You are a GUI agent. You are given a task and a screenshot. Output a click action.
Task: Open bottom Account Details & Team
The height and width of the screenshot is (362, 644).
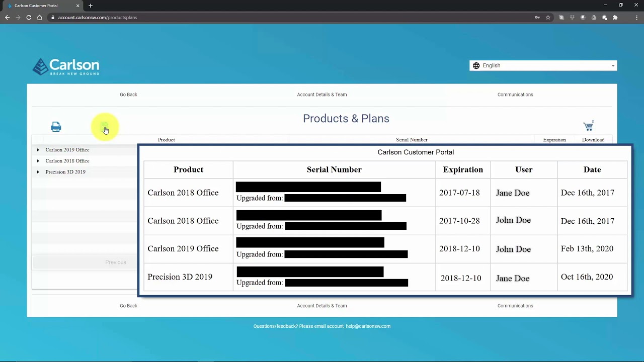coord(322,306)
